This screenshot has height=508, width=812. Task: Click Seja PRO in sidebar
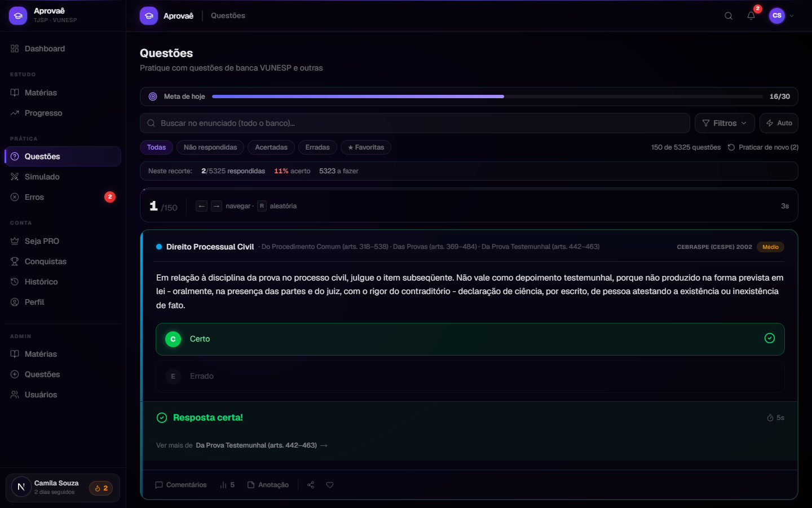pyautogui.click(x=63, y=241)
